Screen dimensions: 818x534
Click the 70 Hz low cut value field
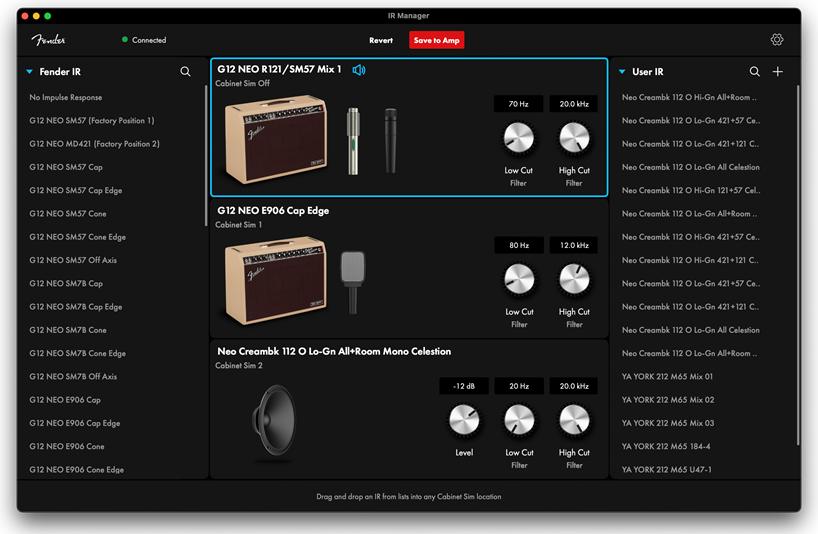coord(519,104)
